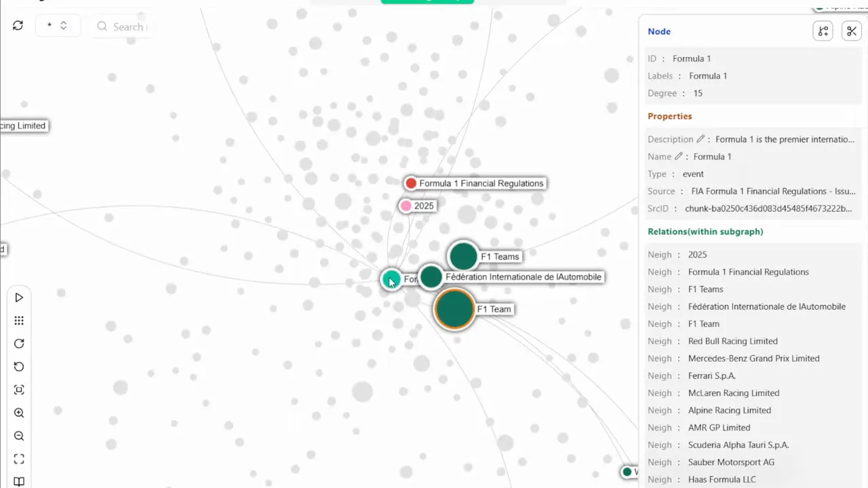Screen dimensions: 868x488
Task: Open the grid dots tool below the play icon
Action: coord(19,320)
